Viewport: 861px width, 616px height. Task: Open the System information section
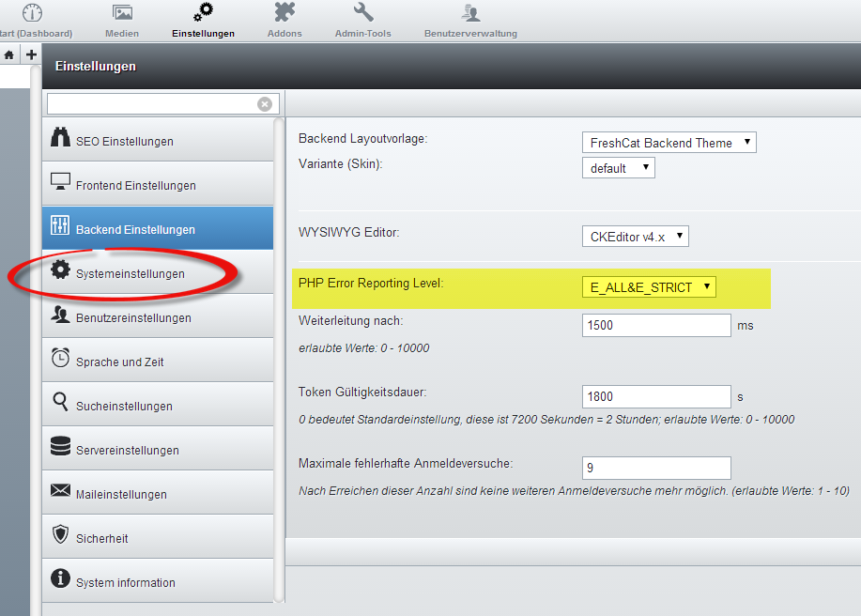coord(126,582)
